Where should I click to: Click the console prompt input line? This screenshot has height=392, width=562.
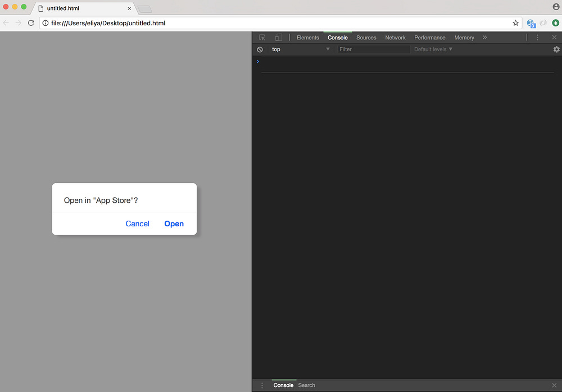click(407, 62)
